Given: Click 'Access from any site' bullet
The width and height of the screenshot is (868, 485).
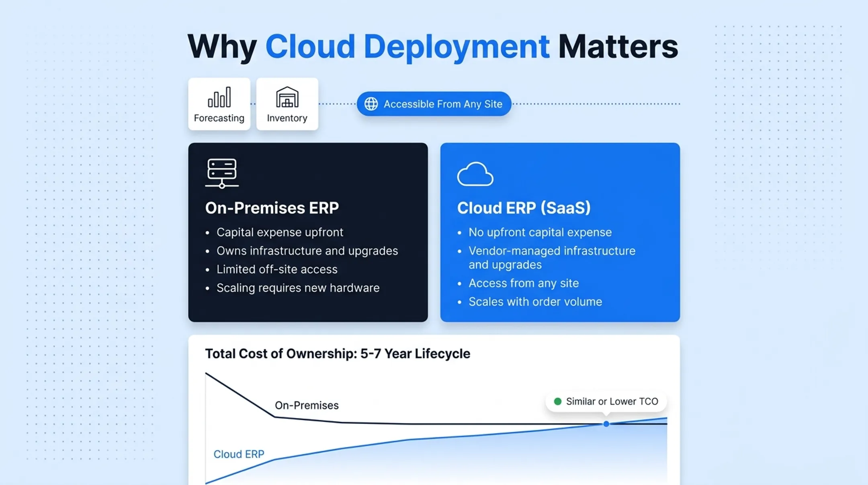Looking at the screenshot, I should coord(524,283).
